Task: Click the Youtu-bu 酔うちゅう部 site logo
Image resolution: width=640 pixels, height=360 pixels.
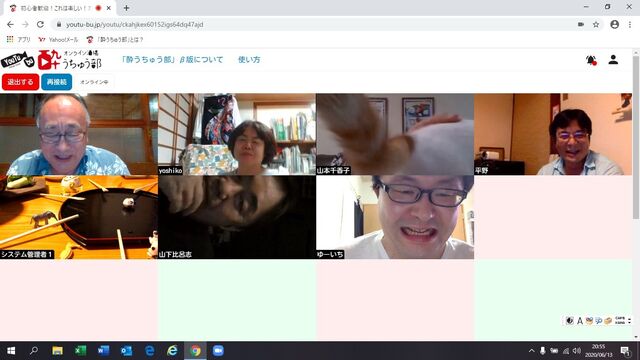Action: [x=51, y=60]
